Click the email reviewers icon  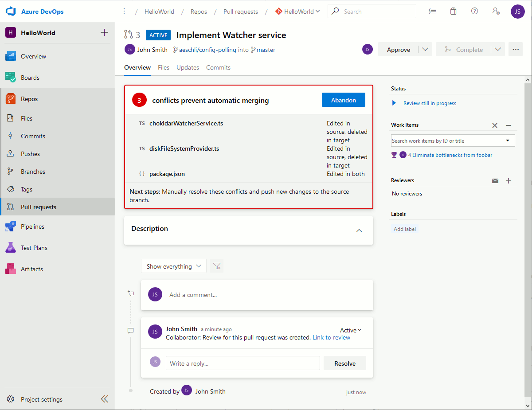point(495,180)
